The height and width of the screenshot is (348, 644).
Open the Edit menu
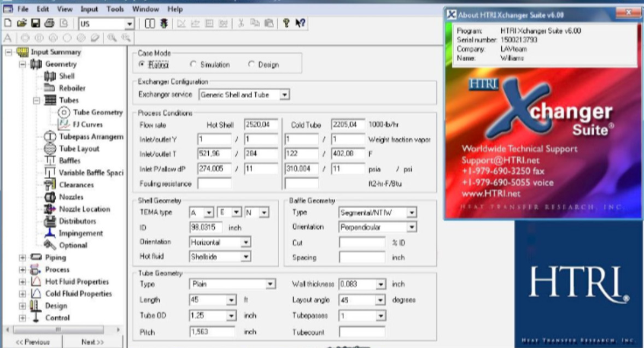43,9
